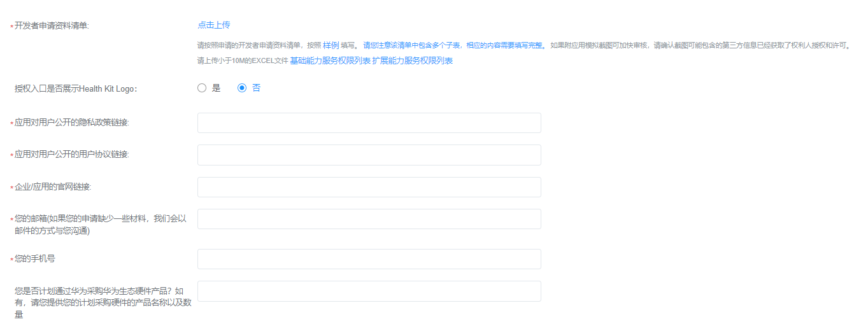
Task: Click the 点击上传 upload link
Action: (214, 25)
